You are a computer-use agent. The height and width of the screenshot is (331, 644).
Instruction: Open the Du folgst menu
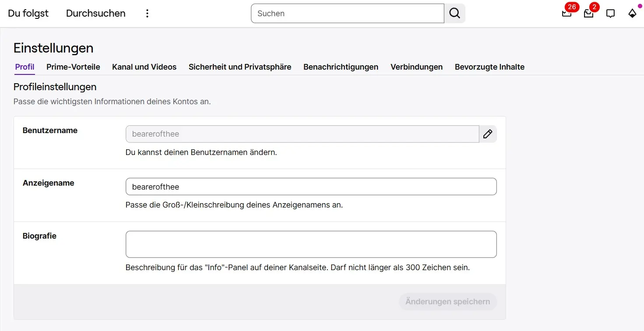pos(28,13)
